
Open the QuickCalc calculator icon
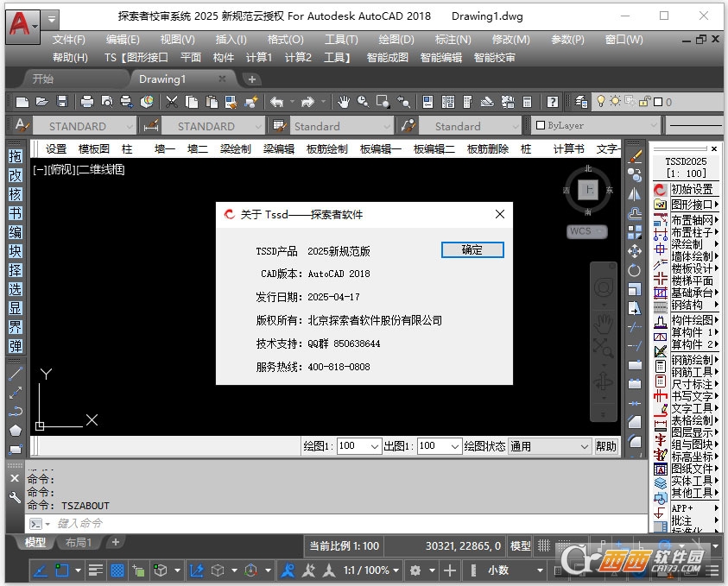(x=527, y=102)
